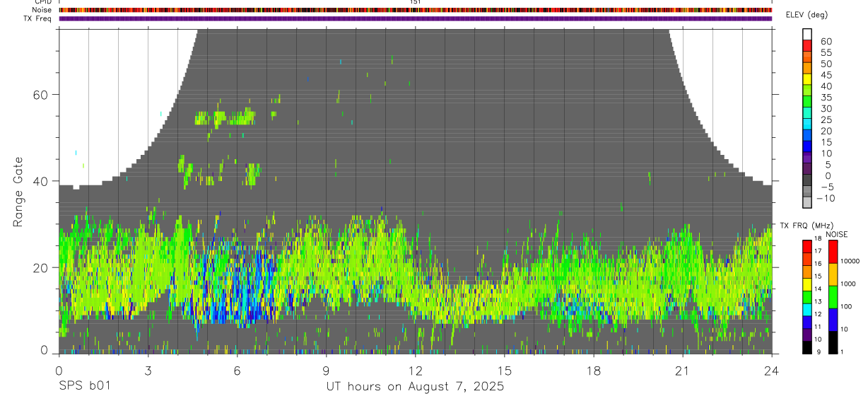Select the green segment of the NOISE colorbar
868x401 pixels.
pyautogui.click(x=833, y=297)
